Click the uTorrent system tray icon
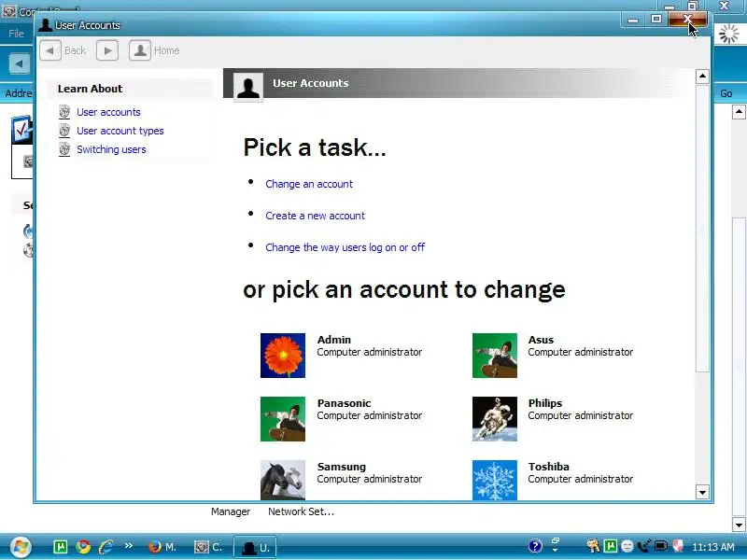The width and height of the screenshot is (747, 560). coord(611,546)
